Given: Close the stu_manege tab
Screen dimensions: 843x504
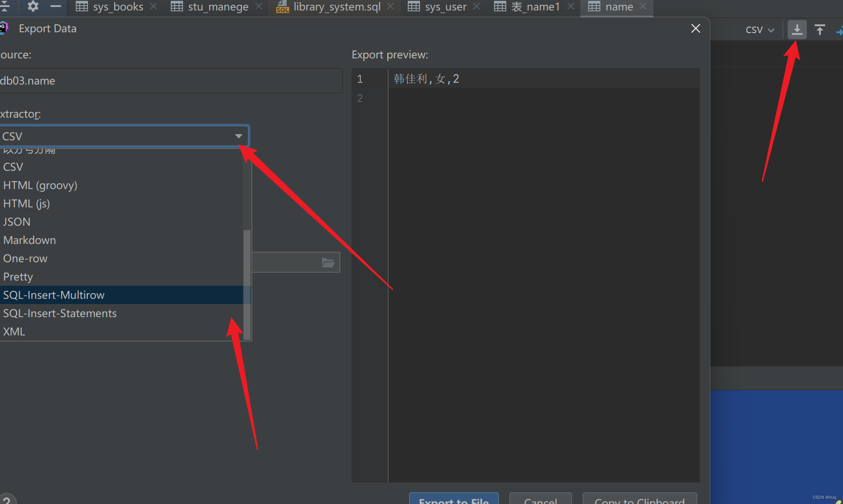Looking at the screenshot, I should [259, 7].
